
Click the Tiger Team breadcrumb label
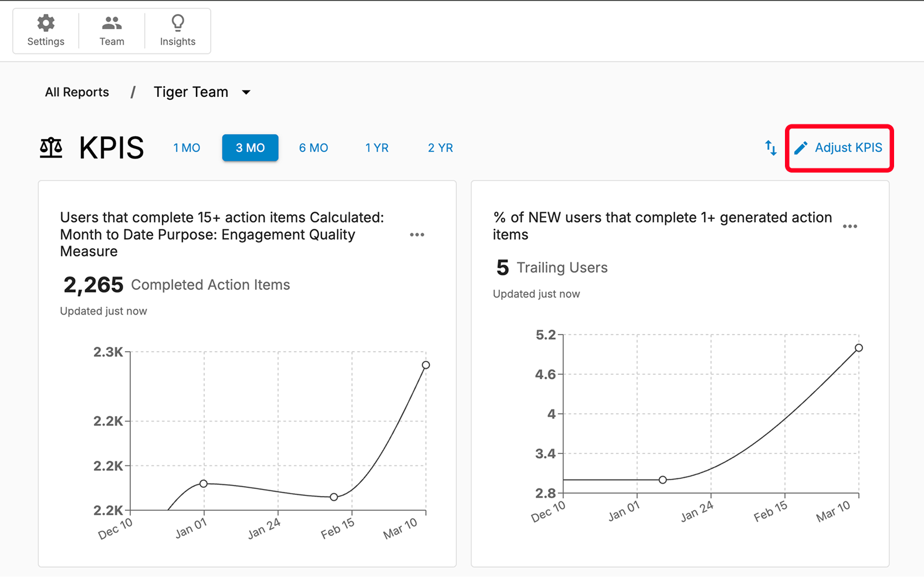[x=191, y=92]
